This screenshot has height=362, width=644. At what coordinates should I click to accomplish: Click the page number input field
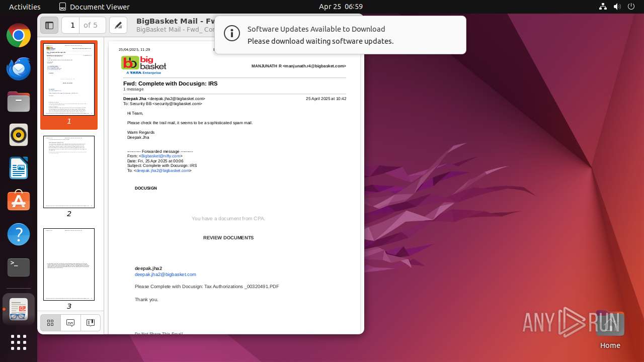(x=71, y=25)
